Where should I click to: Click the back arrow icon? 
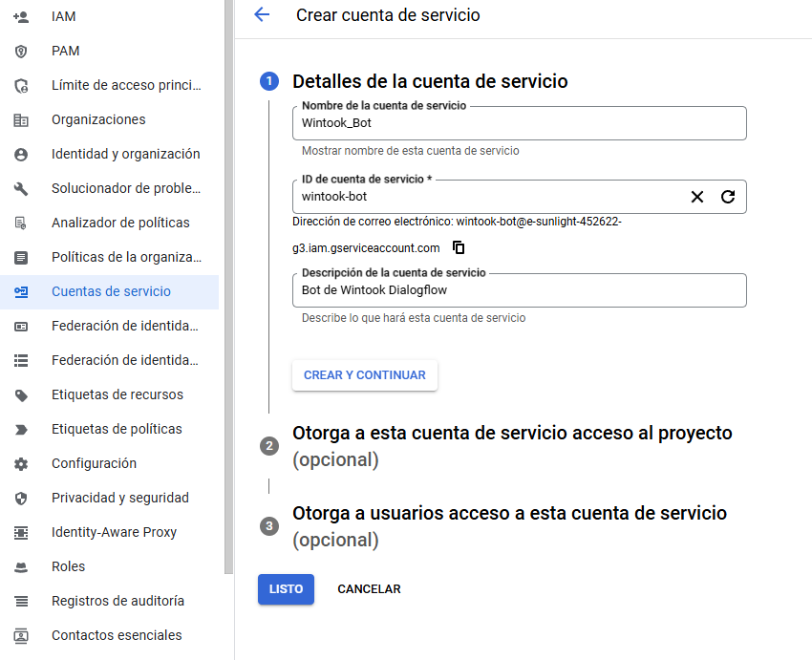[x=262, y=15]
